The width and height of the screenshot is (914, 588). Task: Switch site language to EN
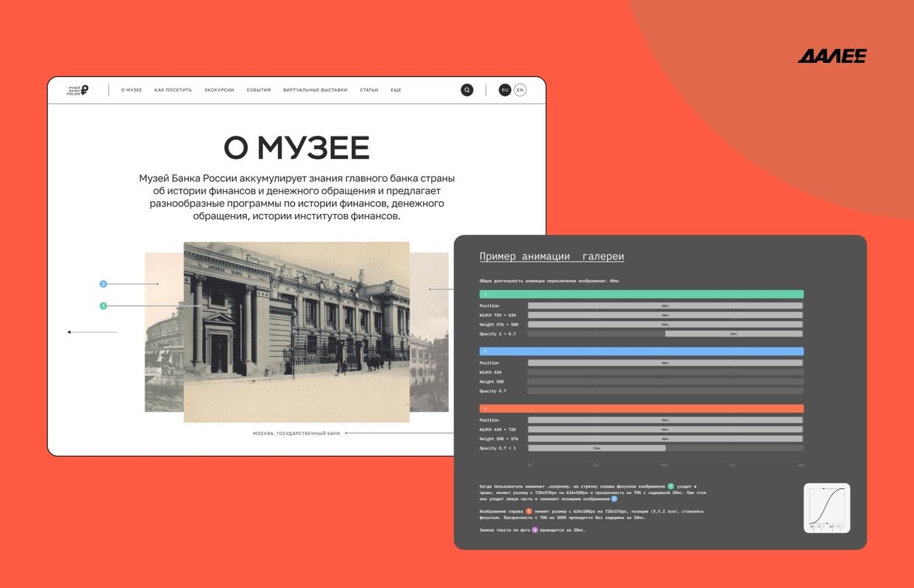click(520, 90)
